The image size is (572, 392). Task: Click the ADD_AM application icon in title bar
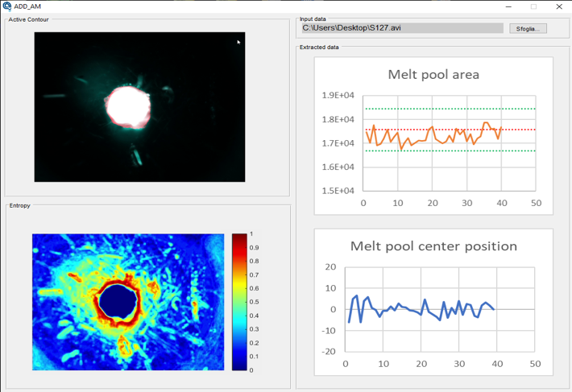pyautogui.click(x=7, y=6)
